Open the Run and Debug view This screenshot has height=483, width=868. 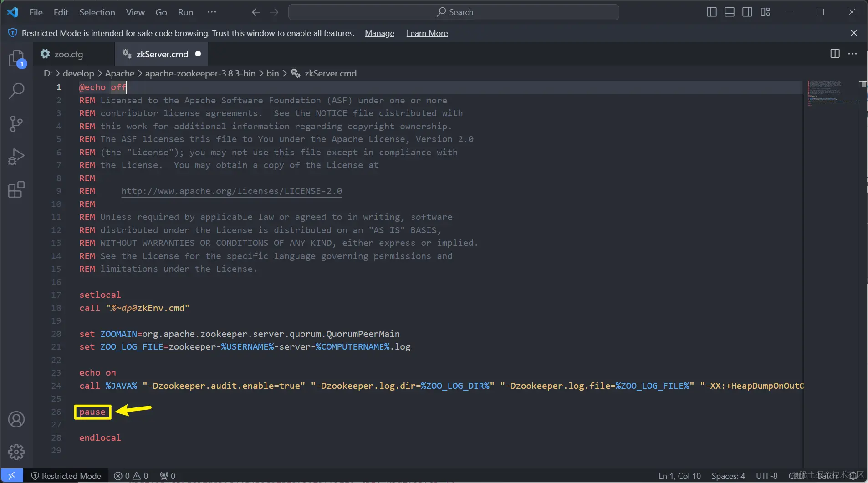point(16,157)
